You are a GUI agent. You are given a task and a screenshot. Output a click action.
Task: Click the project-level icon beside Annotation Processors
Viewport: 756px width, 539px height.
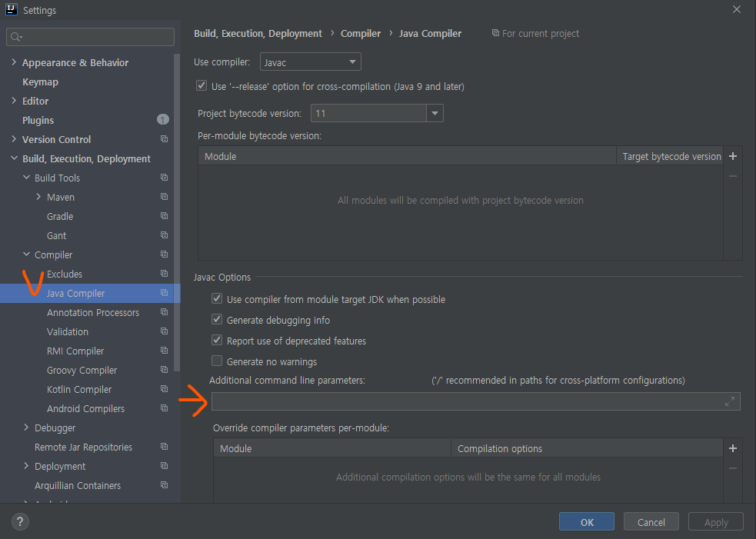click(x=164, y=312)
